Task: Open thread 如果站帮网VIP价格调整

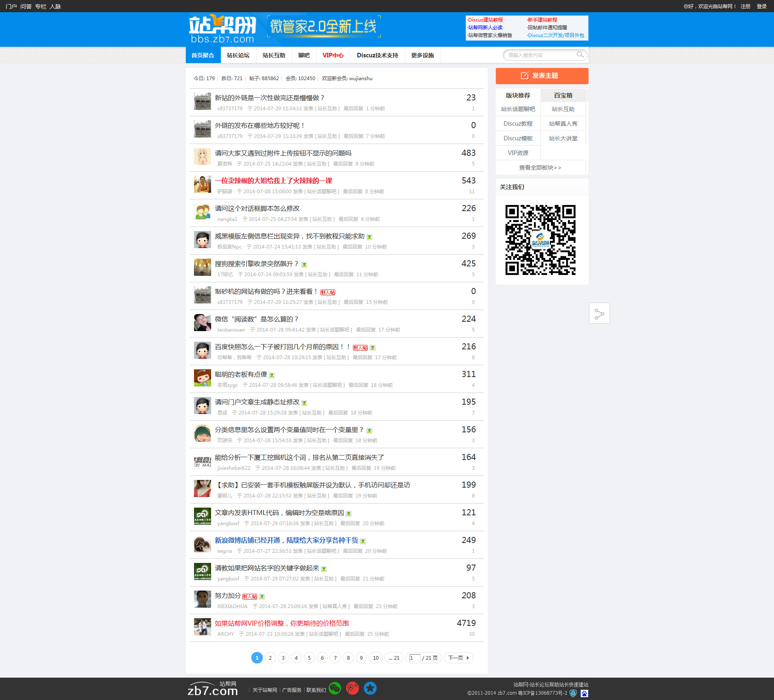Action: [282, 623]
